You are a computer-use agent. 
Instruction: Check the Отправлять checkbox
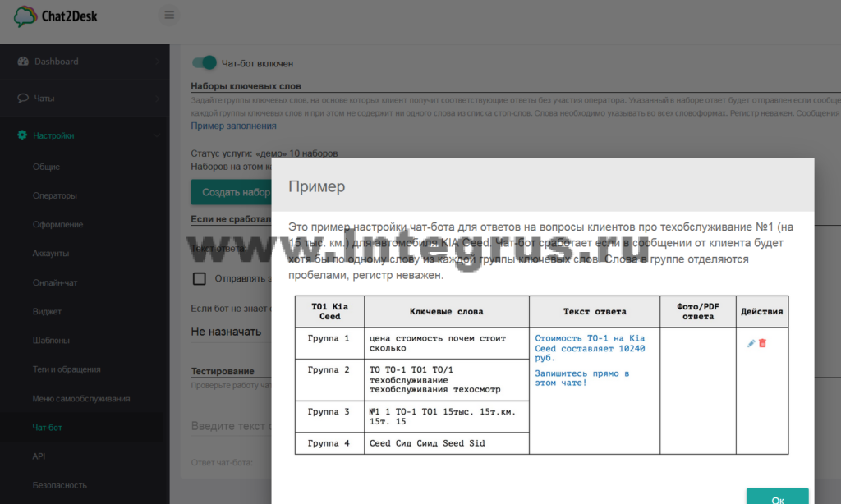coord(199,278)
